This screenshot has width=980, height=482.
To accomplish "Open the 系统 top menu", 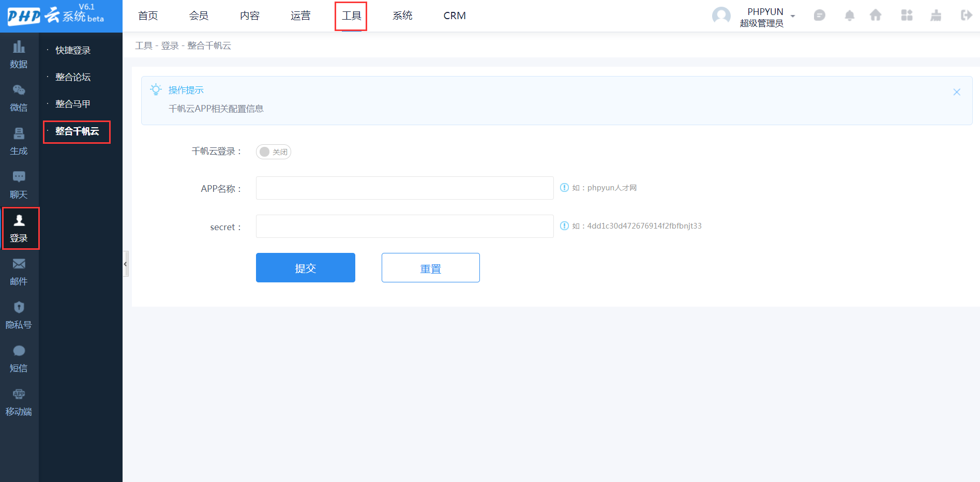I will [402, 16].
